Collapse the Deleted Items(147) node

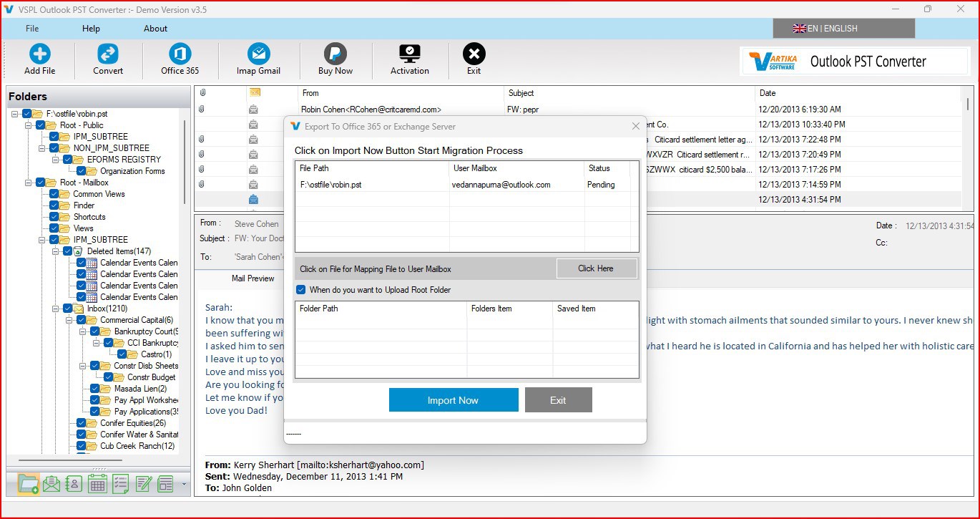point(57,251)
